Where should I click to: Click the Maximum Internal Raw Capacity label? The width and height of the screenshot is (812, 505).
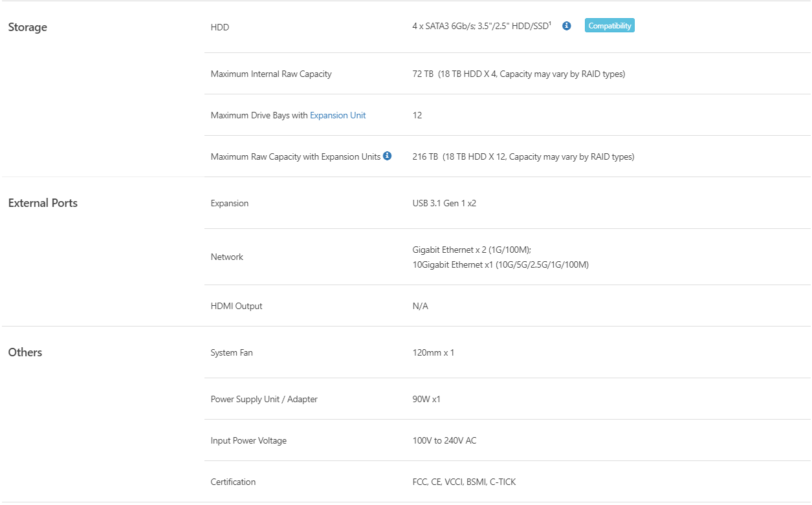point(271,74)
